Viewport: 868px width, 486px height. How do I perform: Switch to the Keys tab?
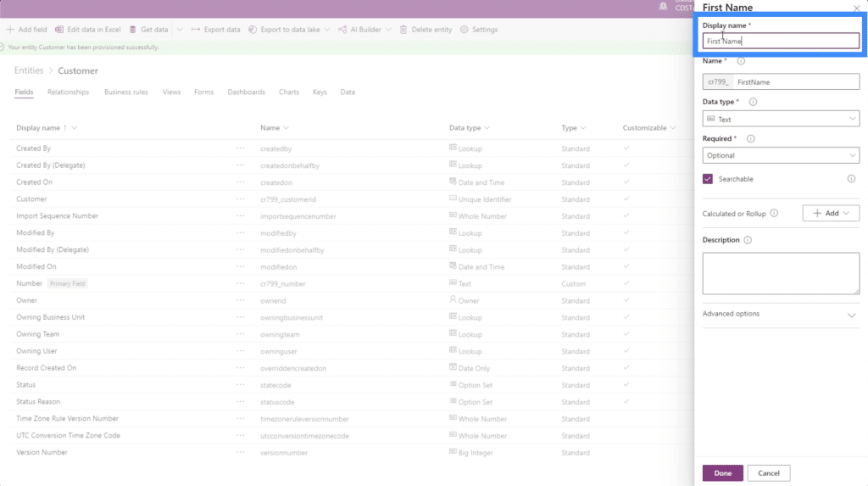[x=320, y=92]
